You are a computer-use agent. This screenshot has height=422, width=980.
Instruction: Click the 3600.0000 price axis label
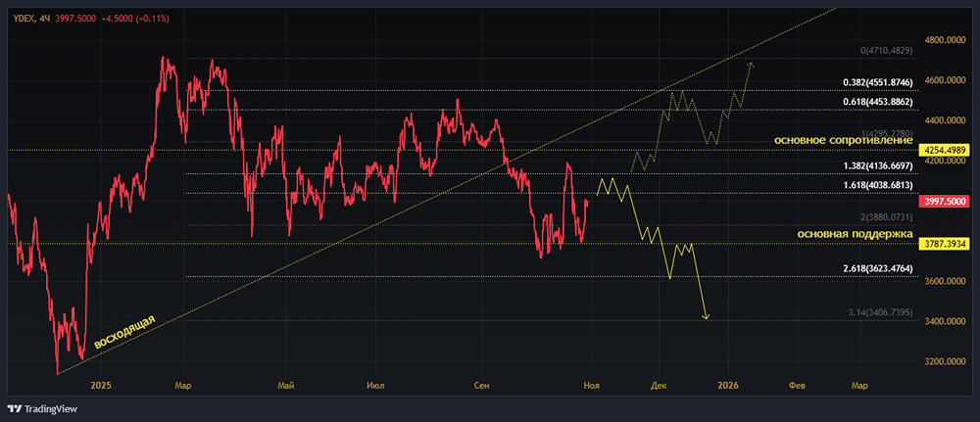pos(945,282)
